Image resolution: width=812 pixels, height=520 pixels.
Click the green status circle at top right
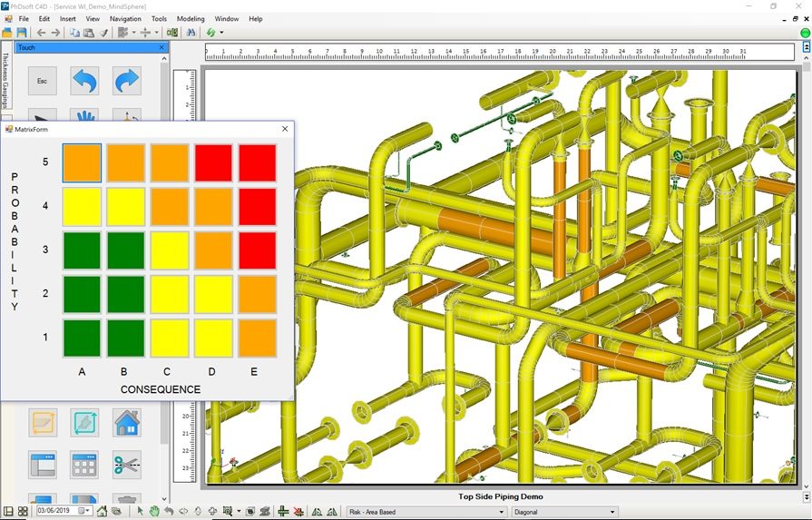pyautogui.click(x=806, y=33)
